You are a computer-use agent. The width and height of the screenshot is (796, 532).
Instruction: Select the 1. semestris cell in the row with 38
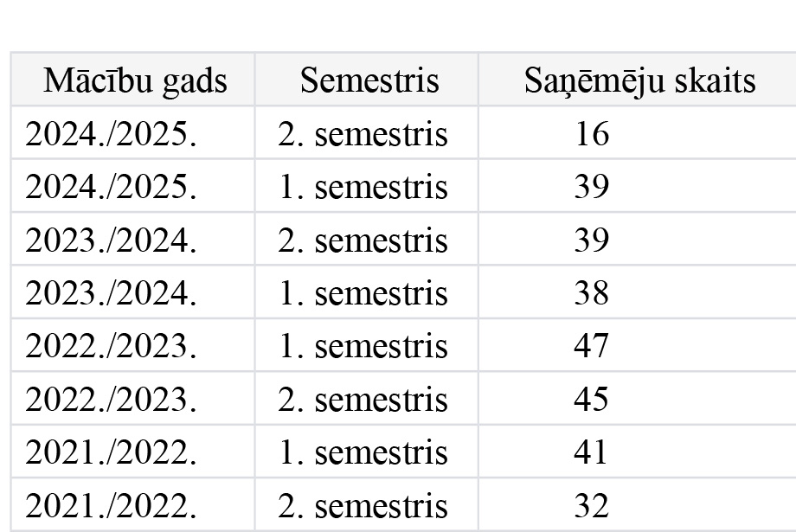coord(363,293)
